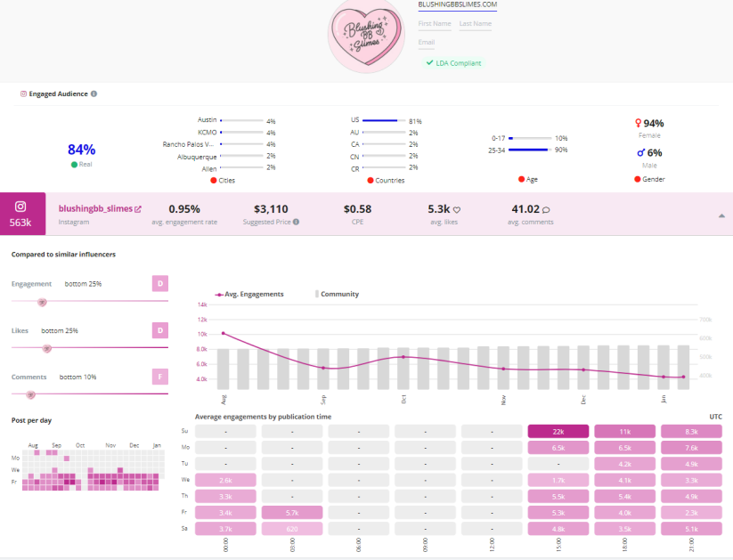Viewport: 733px width, 560px height.
Task: Select the 22k Sunday heatmap cell
Action: (x=558, y=431)
